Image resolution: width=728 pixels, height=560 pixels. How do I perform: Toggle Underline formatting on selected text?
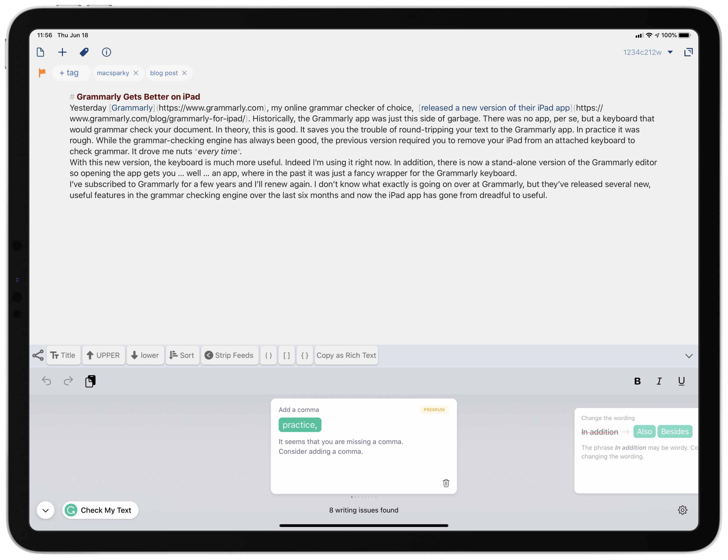(x=681, y=381)
